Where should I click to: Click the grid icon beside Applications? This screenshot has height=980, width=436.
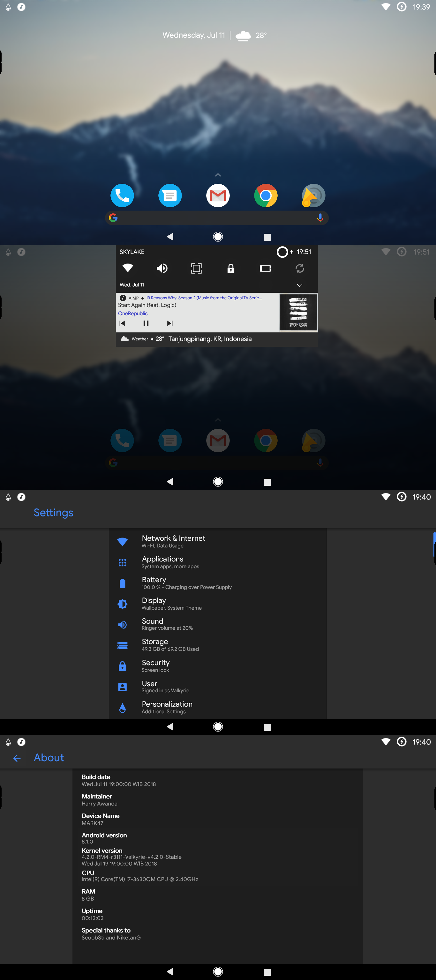tap(122, 562)
